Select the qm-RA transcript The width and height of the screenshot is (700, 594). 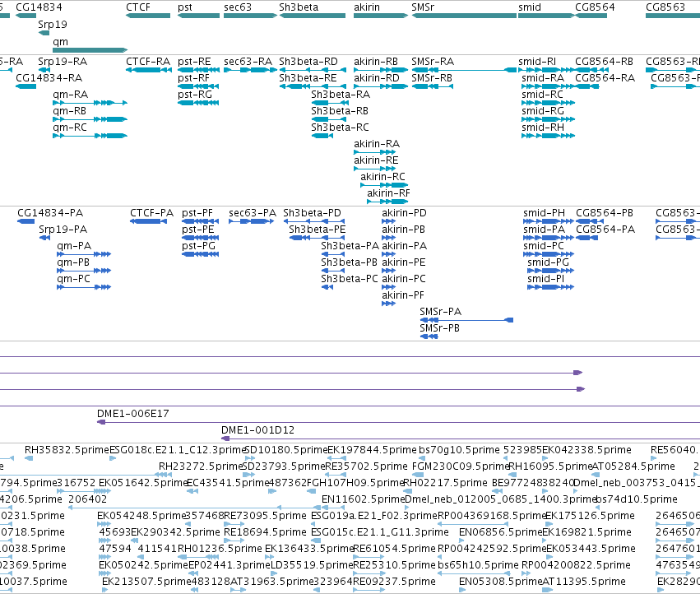(x=90, y=103)
